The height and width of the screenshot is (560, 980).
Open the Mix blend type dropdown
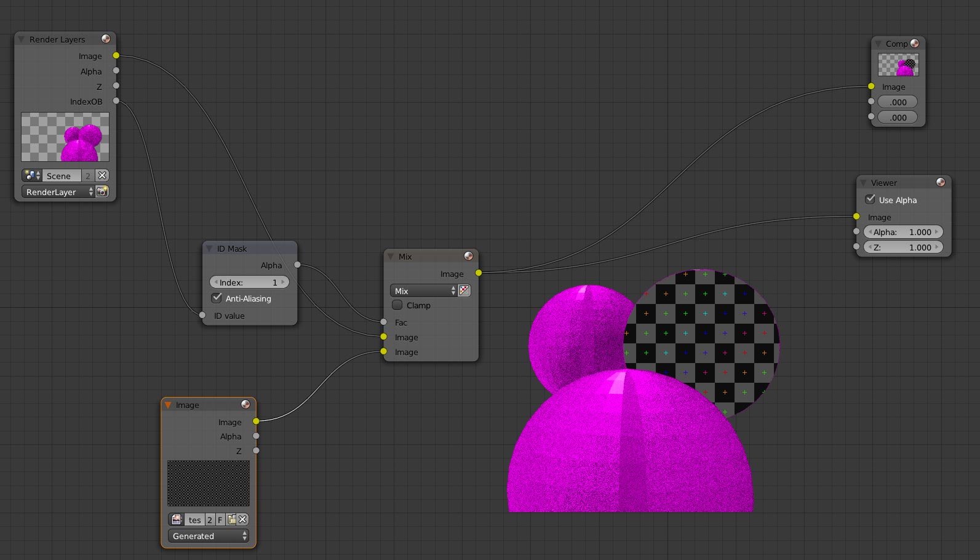[424, 290]
